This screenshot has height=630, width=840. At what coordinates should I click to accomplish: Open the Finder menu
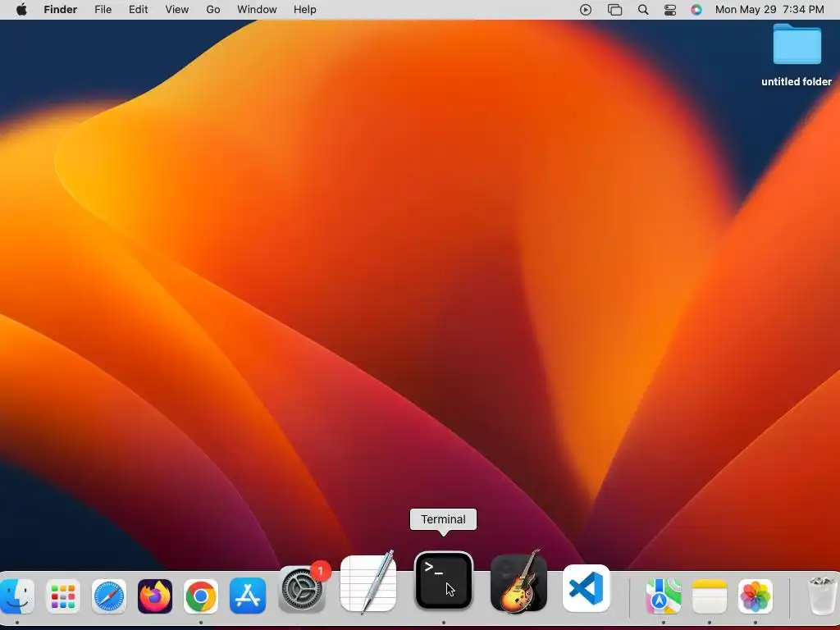60,10
